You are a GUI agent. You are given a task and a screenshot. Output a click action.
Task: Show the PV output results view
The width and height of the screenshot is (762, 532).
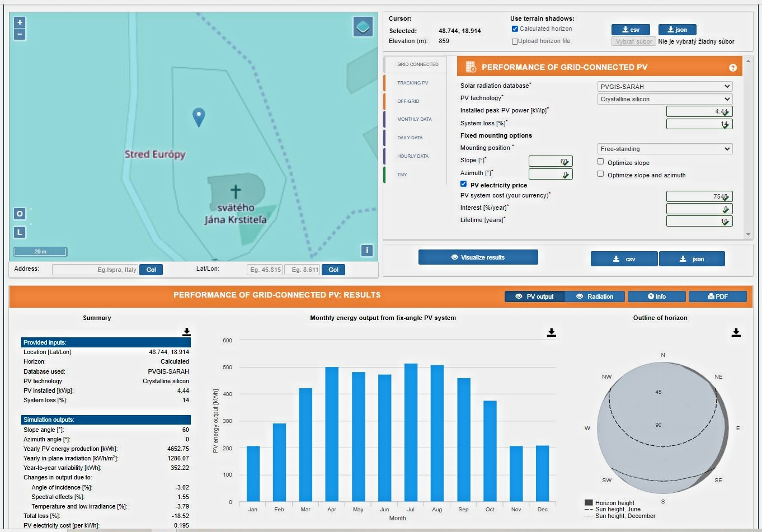(x=534, y=296)
